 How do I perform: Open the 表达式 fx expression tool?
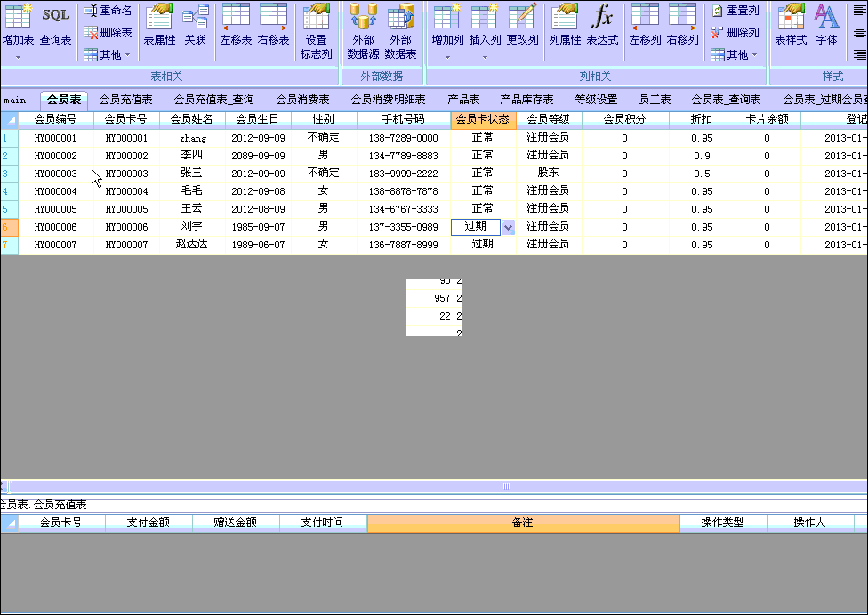(x=602, y=25)
